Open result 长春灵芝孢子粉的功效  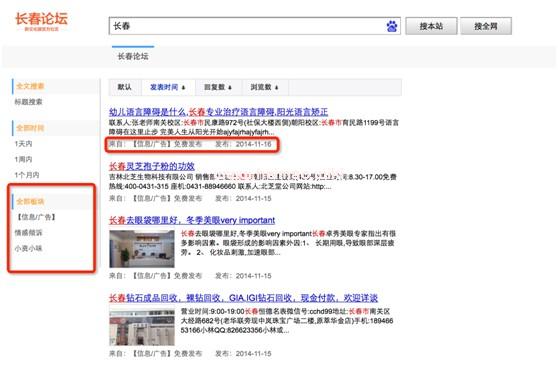click(x=152, y=166)
